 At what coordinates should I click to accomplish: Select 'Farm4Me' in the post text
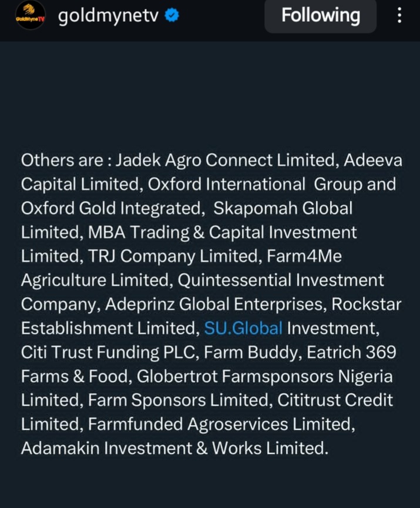click(x=312, y=256)
